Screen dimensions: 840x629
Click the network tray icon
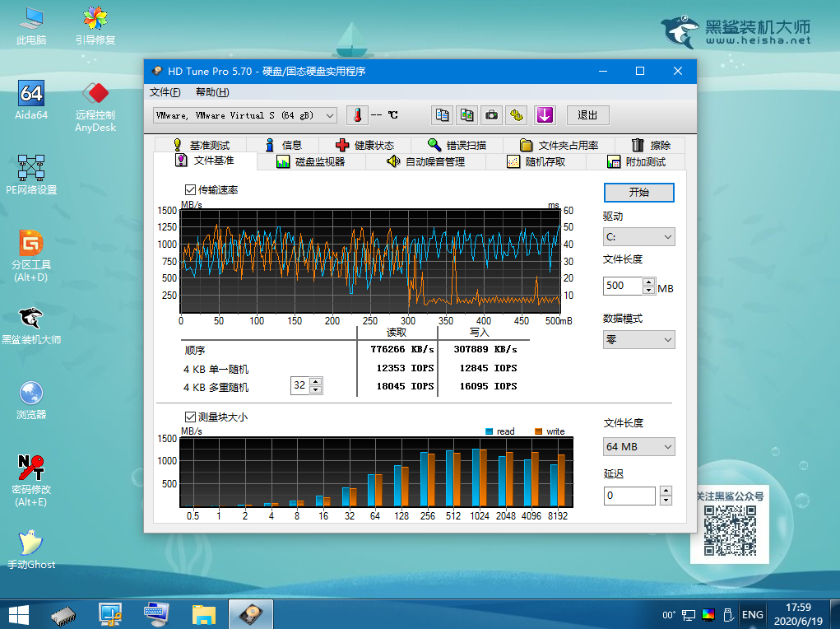[689, 614]
